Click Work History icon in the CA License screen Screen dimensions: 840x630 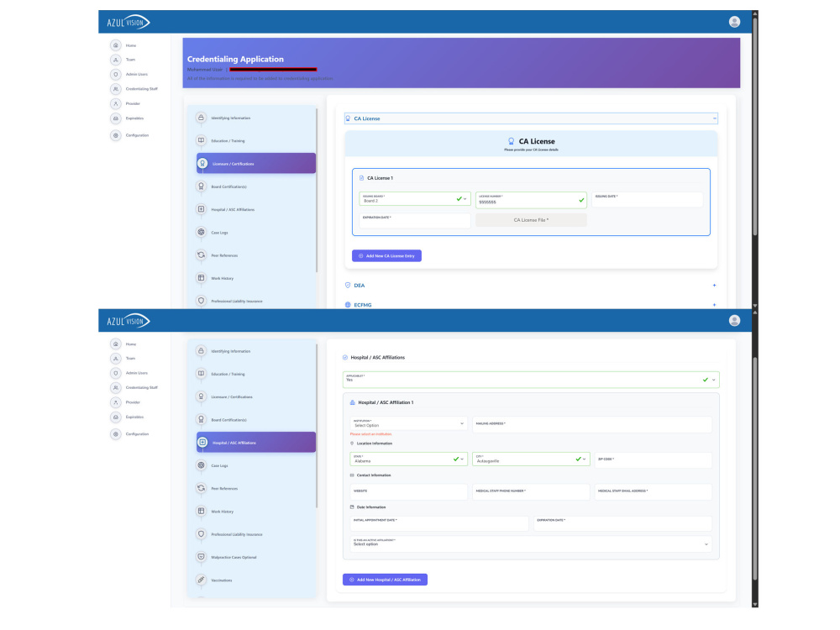point(201,278)
